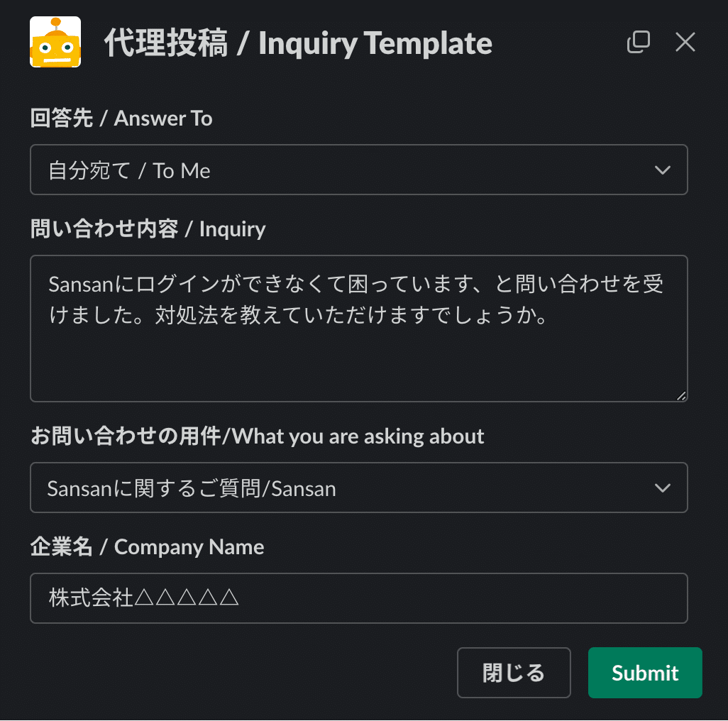Click inside the 問い合わせ内容 / Inquiry textarea
This screenshot has width=728, height=721.
tap(359, 328)
